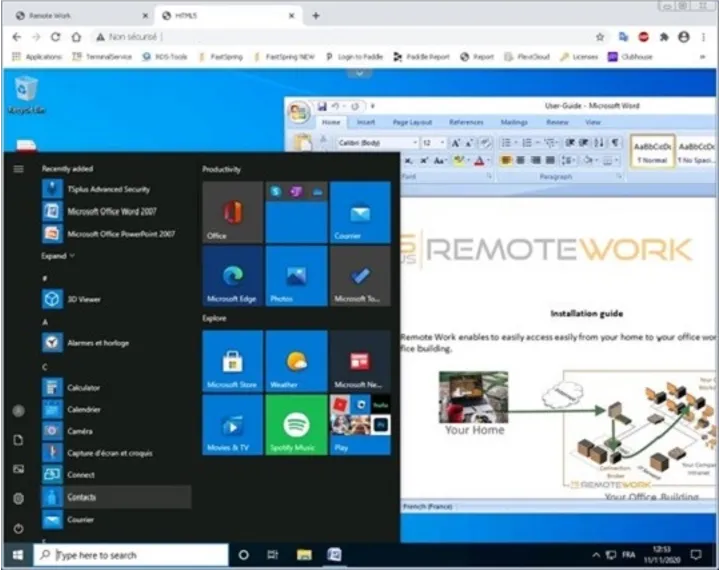The height and width of the screenshot is (570, 720).
Task: Click the Word Office button orb
Action: tap(299, 113)
